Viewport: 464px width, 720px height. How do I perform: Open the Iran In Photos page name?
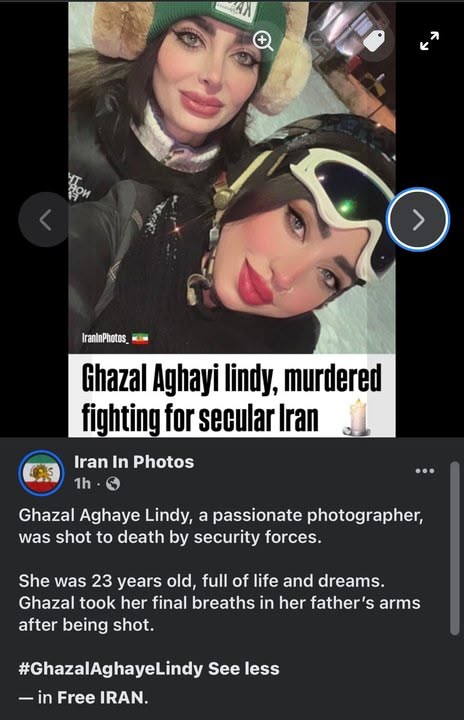pyautogui.click(x=134, y=462)
